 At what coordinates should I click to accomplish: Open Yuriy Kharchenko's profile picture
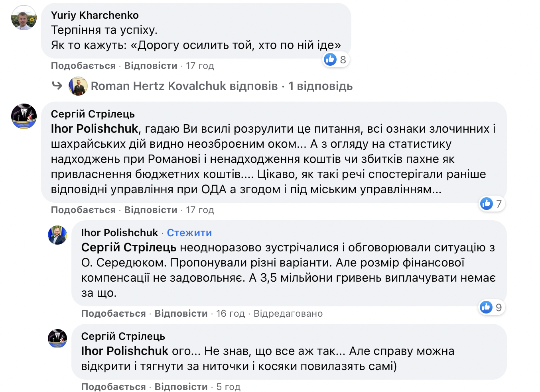point(24,18)
